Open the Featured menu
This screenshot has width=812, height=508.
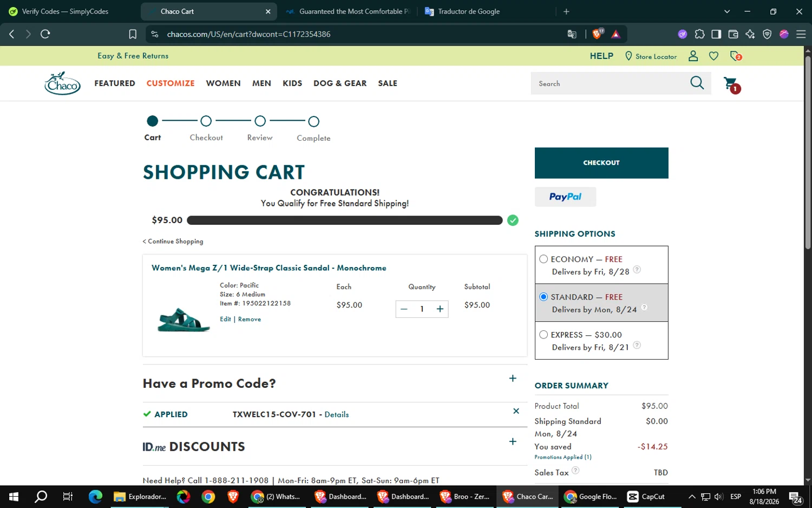[115, 83]
